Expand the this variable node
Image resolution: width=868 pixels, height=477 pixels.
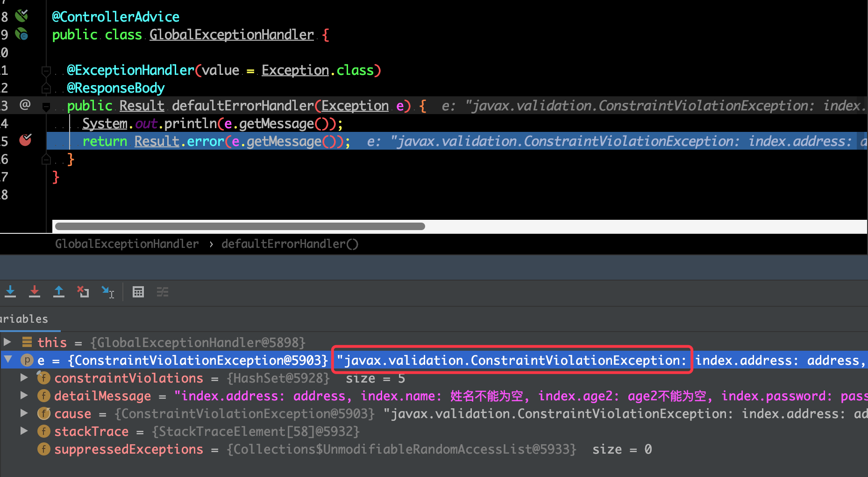7,341
